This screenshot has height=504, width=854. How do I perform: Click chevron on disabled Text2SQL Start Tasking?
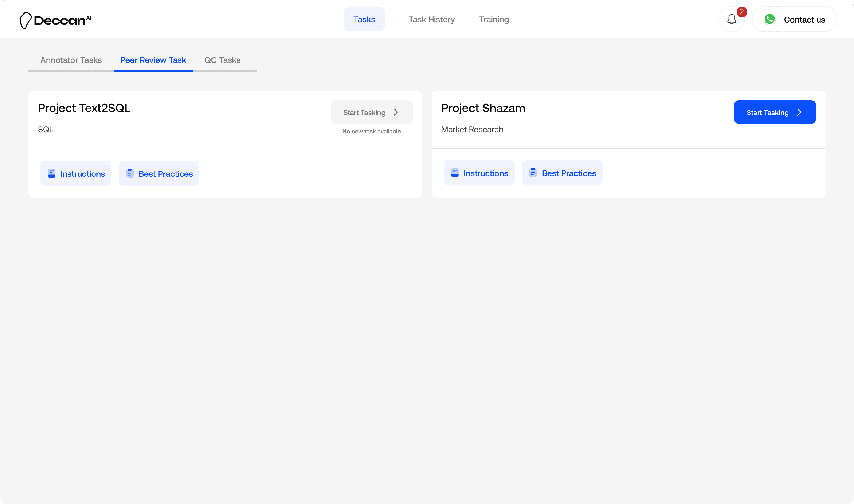pos(396,112)
